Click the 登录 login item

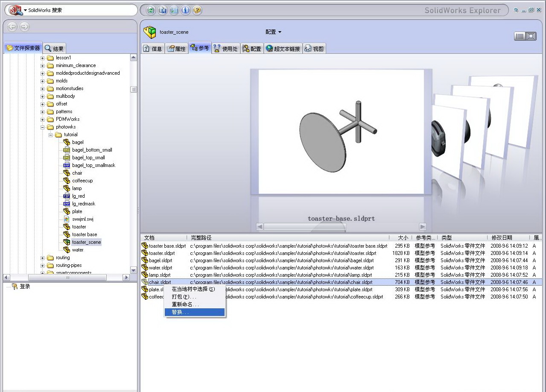(25, 287)
